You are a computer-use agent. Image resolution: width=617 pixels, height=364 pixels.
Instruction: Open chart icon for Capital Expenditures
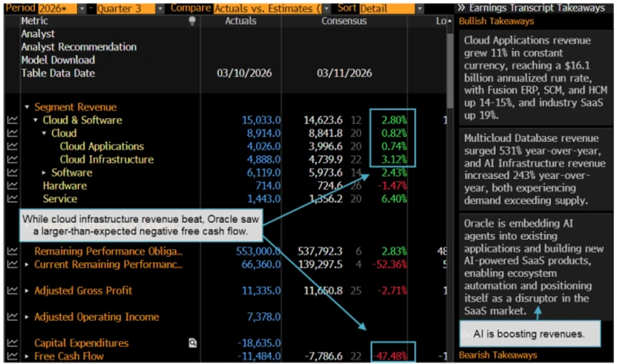point(12,342)
